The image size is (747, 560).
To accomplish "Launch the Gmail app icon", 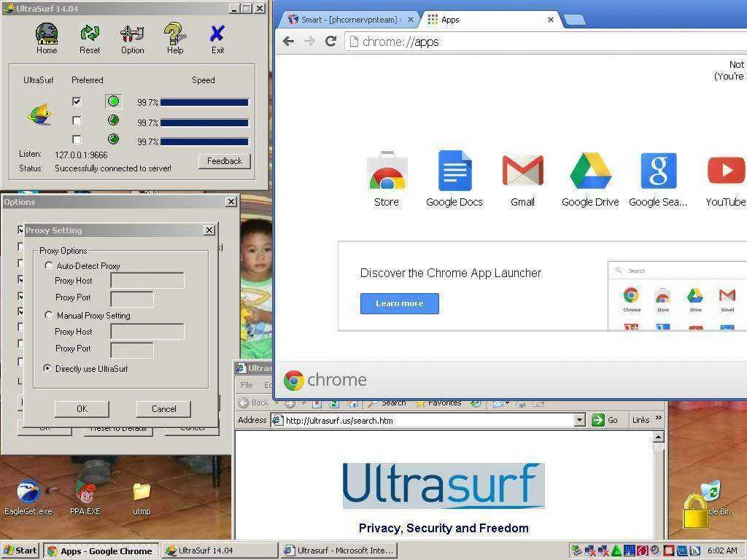I will (x=522, y=179).
